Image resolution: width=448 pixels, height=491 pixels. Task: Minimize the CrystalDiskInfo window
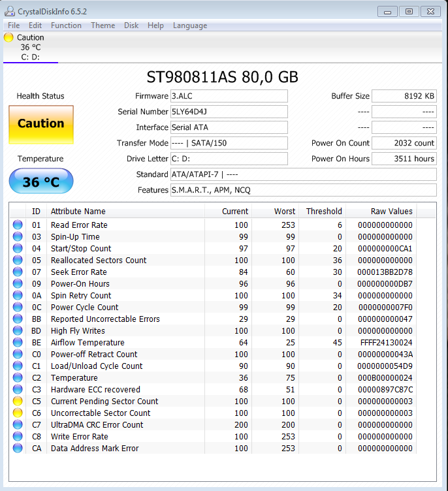pyautogui.click(x=387, y=12)
